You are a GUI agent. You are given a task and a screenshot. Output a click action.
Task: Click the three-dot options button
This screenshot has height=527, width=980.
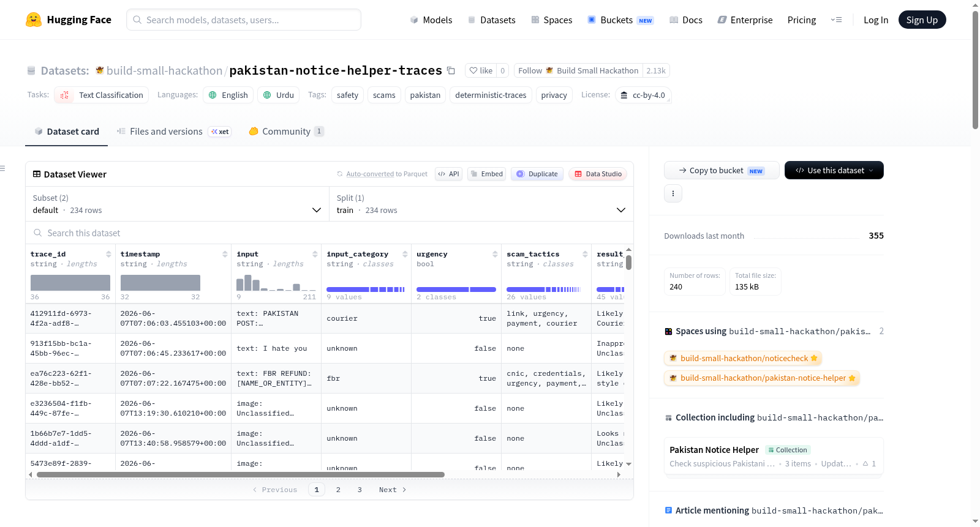click(673, 193)
